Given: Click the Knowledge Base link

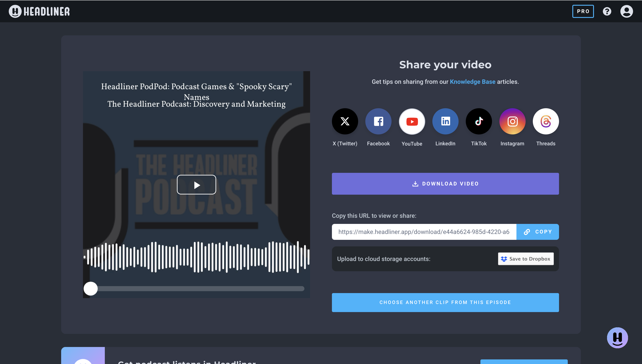Looking at the screenshot, I should point(472,82).
